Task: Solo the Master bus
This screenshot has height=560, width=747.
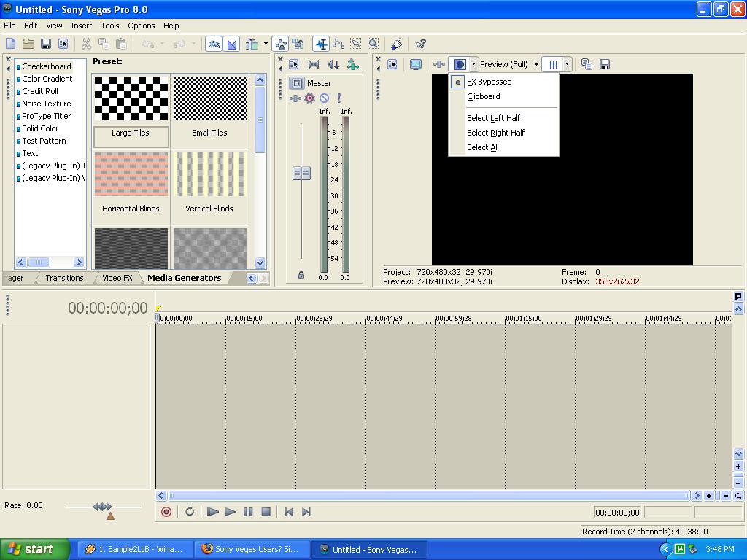Action: [x=338, y=98]
